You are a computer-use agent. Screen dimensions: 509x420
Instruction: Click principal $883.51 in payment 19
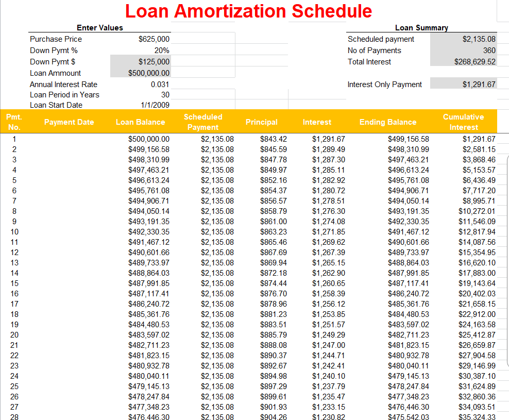[274, 325]
